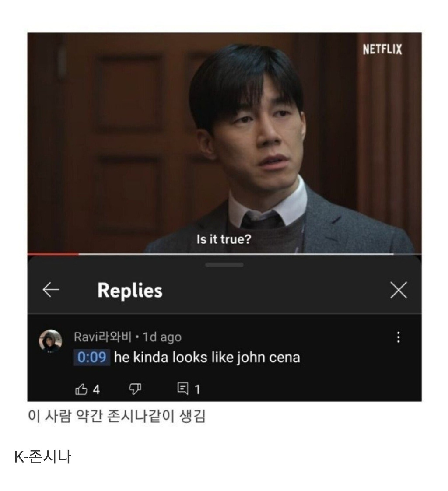
Task: Click the like count number 4
Action: tap(96, 390)
